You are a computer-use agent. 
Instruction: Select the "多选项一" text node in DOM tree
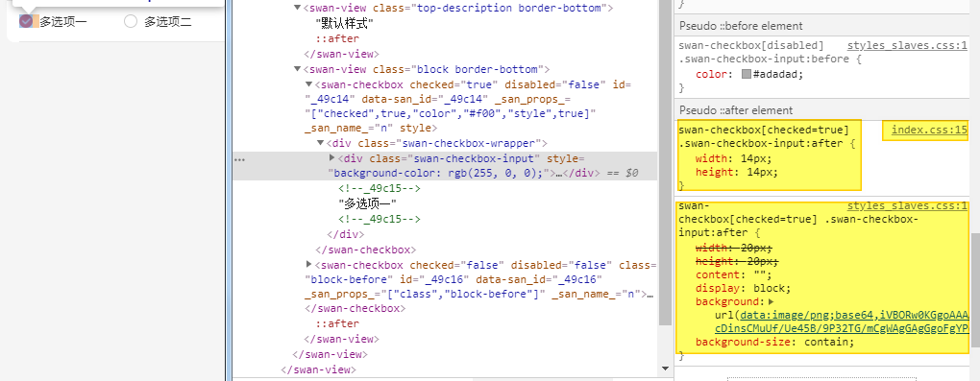coord(367,204)
